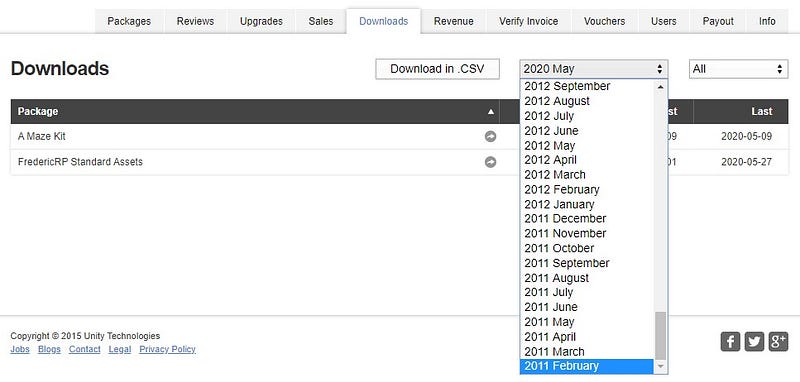Choose 2012 May from the list
Image resolution: width=800 pixels, height=382 pixels.
587,145
